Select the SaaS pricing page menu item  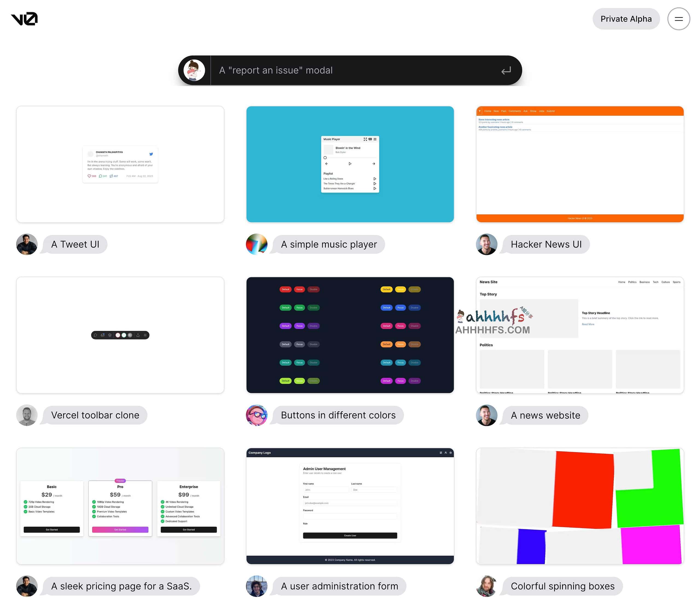[121, 586]
